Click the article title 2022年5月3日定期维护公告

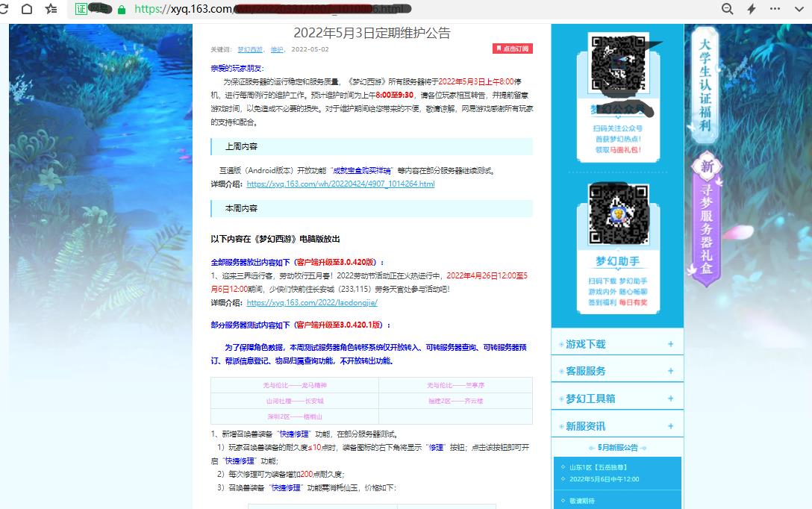click(x=372, y=33)
